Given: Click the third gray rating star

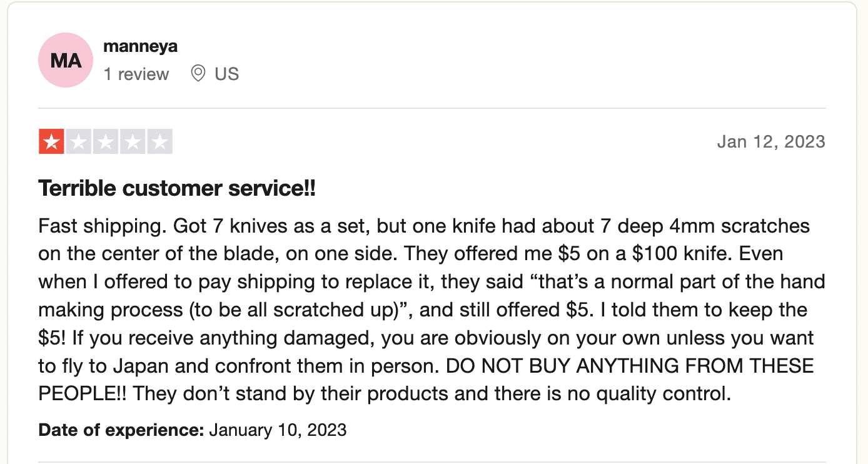Looking at the screenshot, I should pyautogui.click(x=106, y=142).
